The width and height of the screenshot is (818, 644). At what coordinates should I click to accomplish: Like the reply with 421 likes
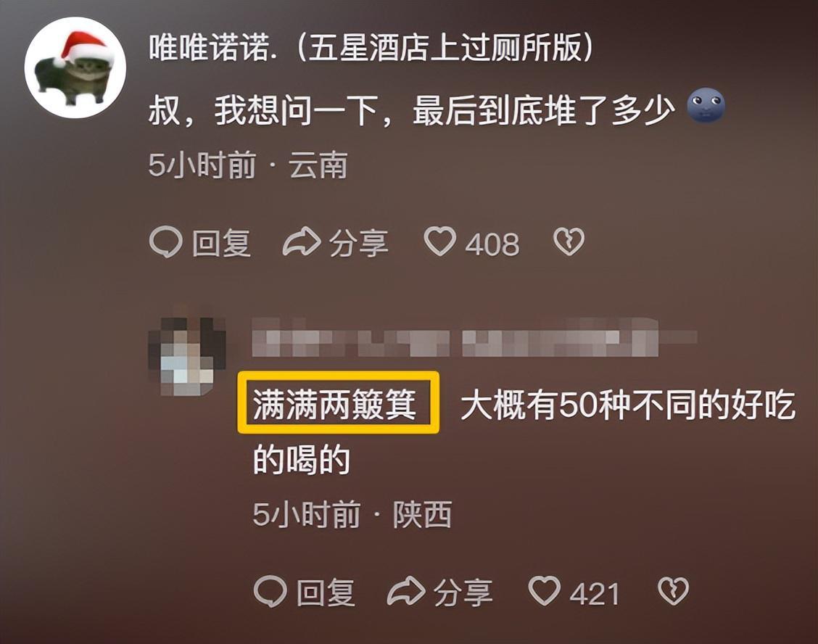click(x=544, y=591)
